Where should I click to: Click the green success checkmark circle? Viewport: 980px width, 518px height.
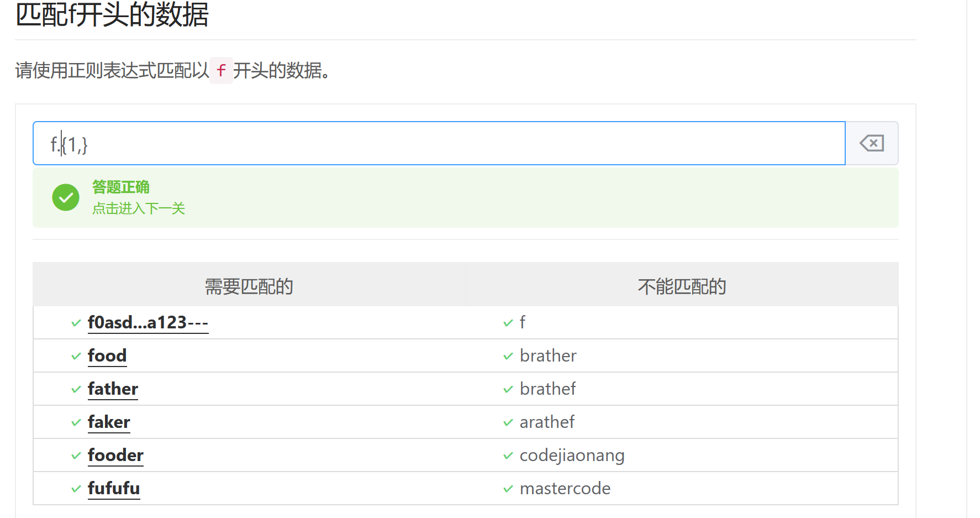(66, 197)
